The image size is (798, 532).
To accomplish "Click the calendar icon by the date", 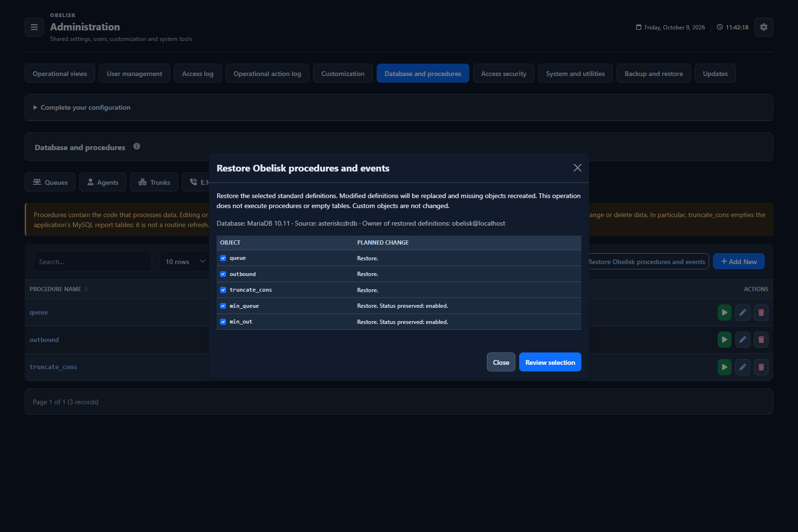I will coord(639,27).
